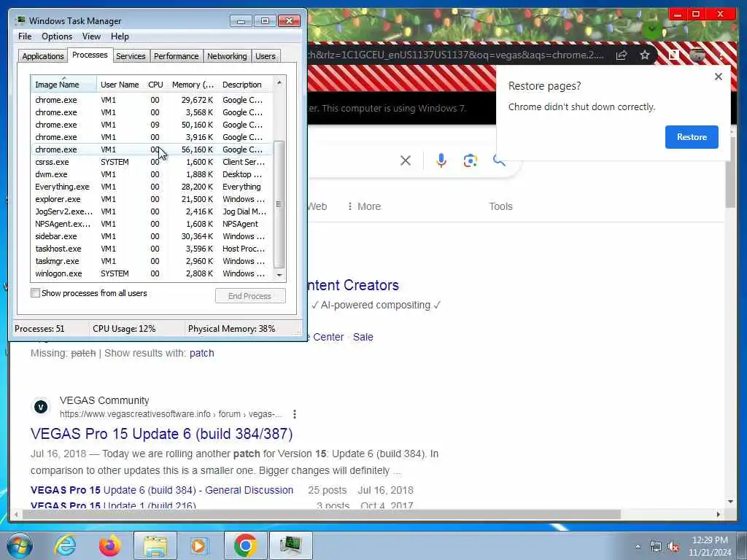Open VEGAS Pro 15 Update 6 result

tap(161, 434)
